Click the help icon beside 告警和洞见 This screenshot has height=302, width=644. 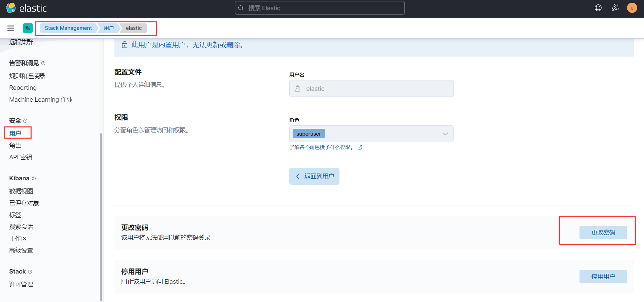click(43, 63)
